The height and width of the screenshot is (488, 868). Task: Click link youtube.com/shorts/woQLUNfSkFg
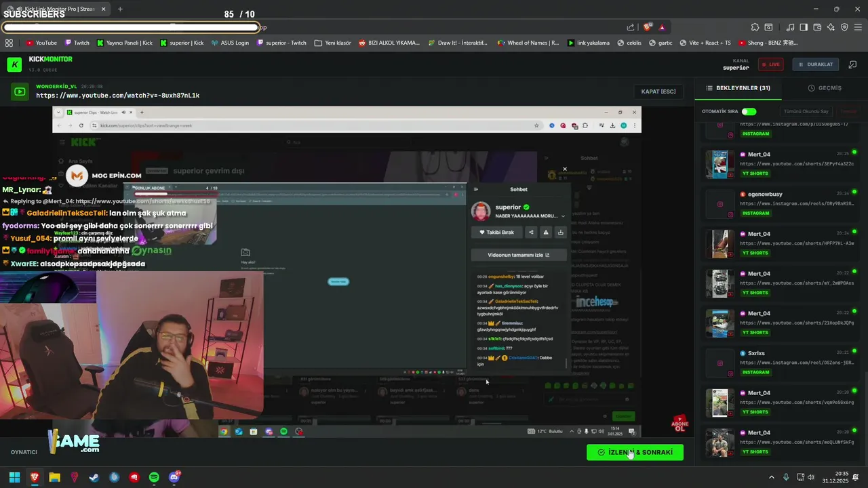(797, 442)
